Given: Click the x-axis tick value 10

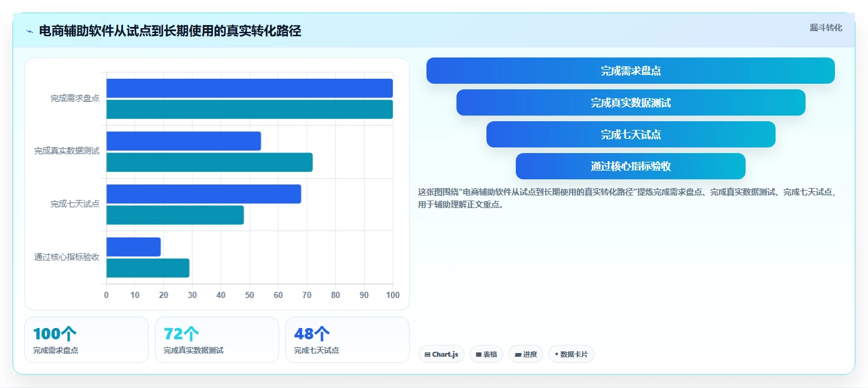Looking at the screenshot, I should pos(135,295).
